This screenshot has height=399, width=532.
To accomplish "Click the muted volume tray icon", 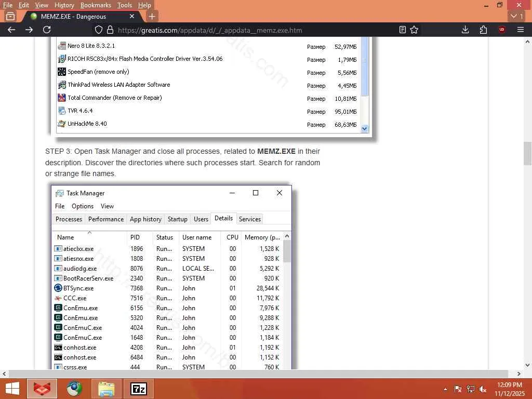I will pyautogui.click(x=483, y=389).
